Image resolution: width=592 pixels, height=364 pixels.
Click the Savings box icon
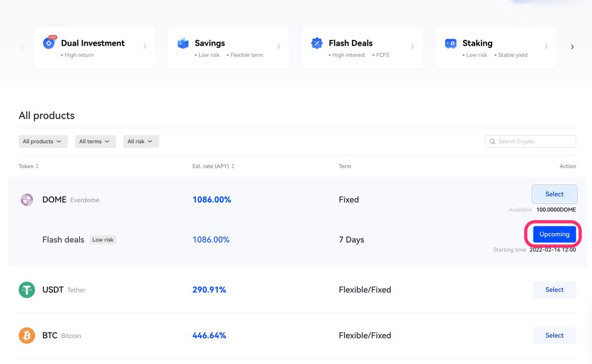tap(183, 43)
